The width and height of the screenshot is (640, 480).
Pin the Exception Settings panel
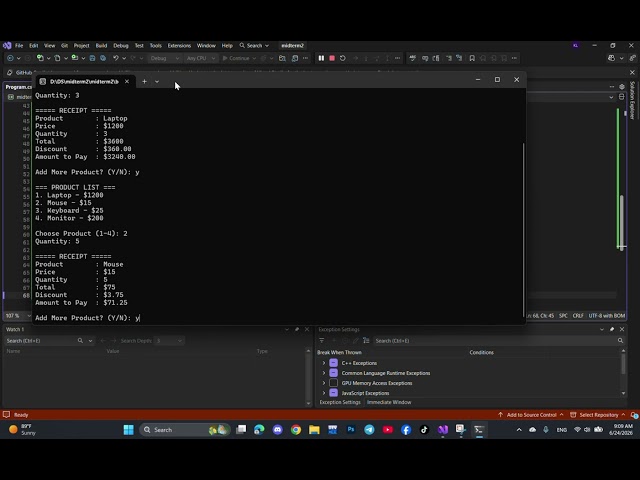612,329
